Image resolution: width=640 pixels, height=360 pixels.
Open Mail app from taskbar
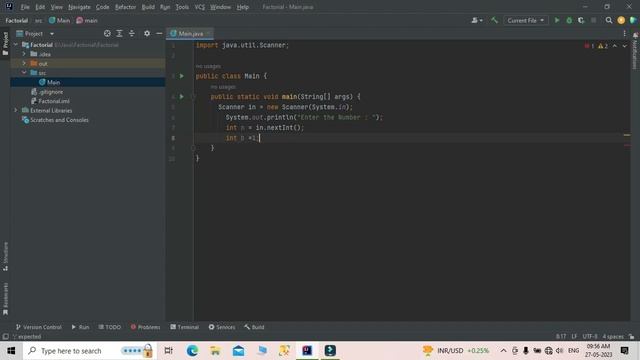(x=238, y=351)
